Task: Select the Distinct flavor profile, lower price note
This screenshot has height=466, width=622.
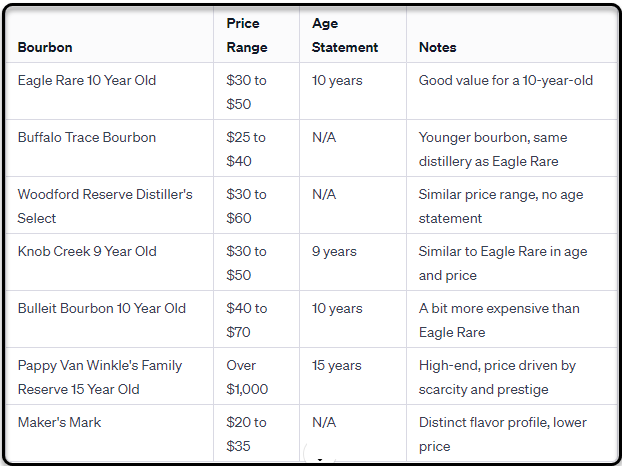Action: 503,434
